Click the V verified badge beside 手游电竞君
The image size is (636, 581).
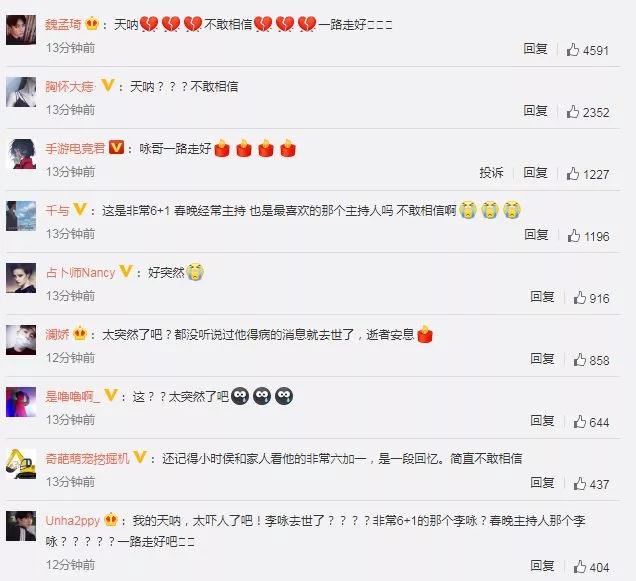click(116, 147)
